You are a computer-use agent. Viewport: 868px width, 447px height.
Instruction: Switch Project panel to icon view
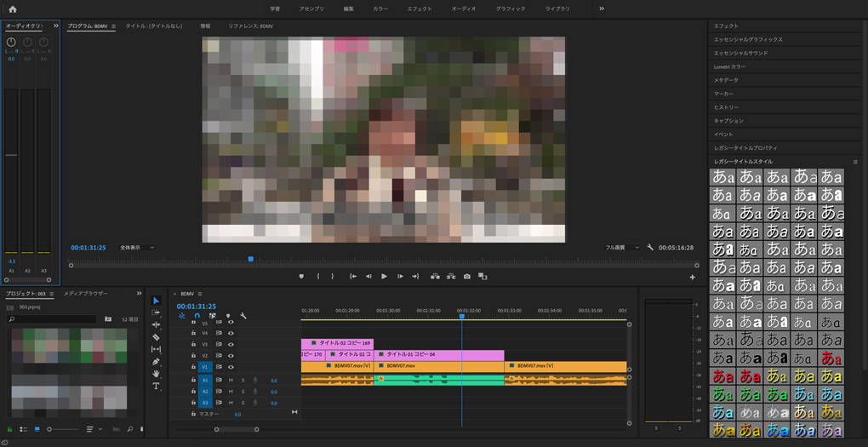[37, 429]
